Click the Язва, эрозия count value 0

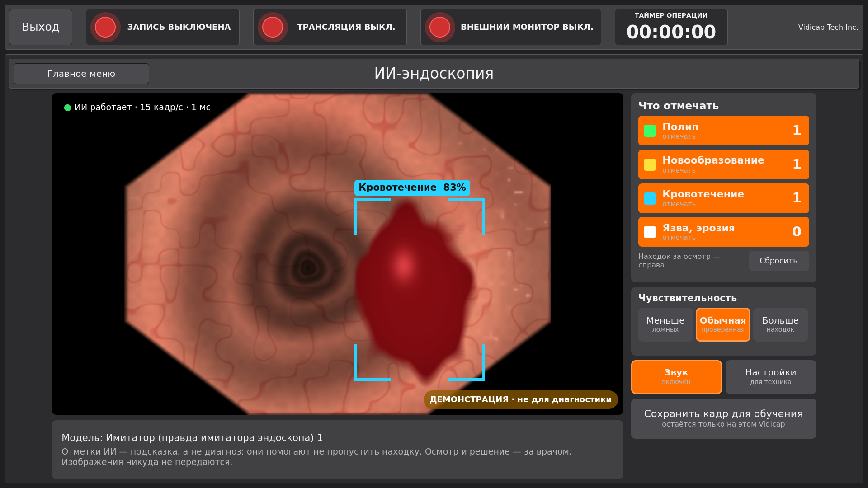tap(797, 232)
